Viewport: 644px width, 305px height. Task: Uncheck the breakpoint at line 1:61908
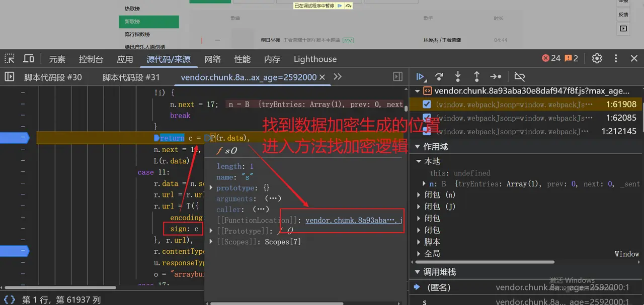tap(427, 105)
